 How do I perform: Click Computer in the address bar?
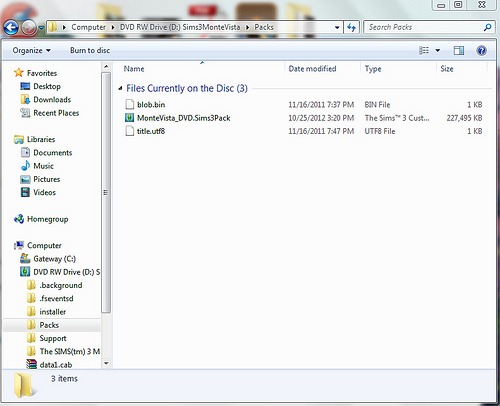88,27
